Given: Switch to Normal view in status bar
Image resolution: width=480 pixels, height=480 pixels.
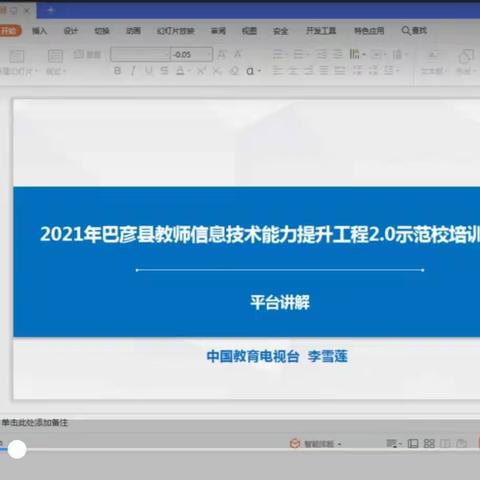Looking at the screenshot, I should (413, 443).
